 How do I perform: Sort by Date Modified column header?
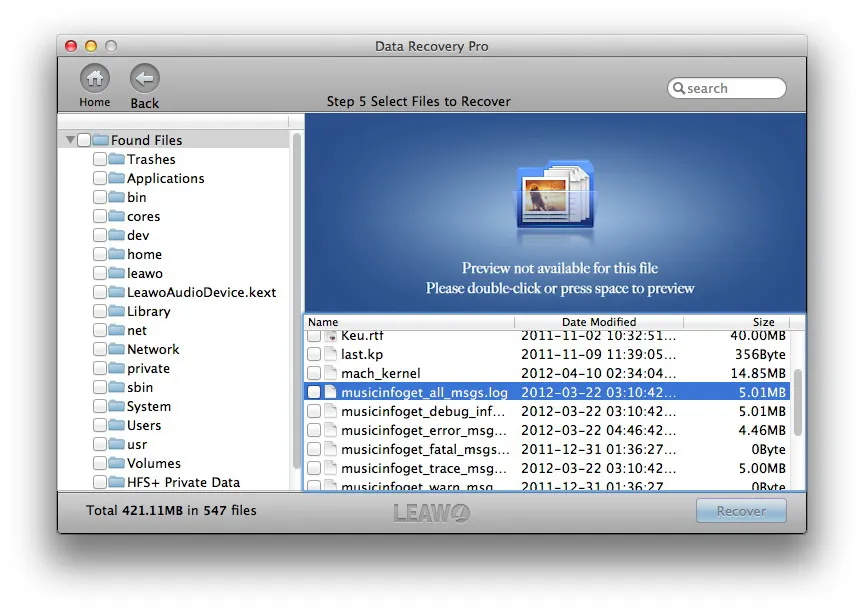(598, 322)
